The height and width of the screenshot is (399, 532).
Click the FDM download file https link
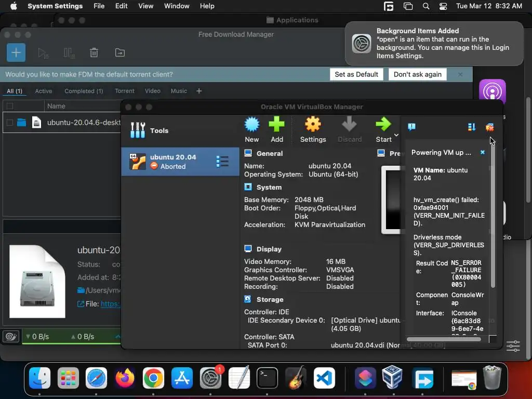coord(110,304)
